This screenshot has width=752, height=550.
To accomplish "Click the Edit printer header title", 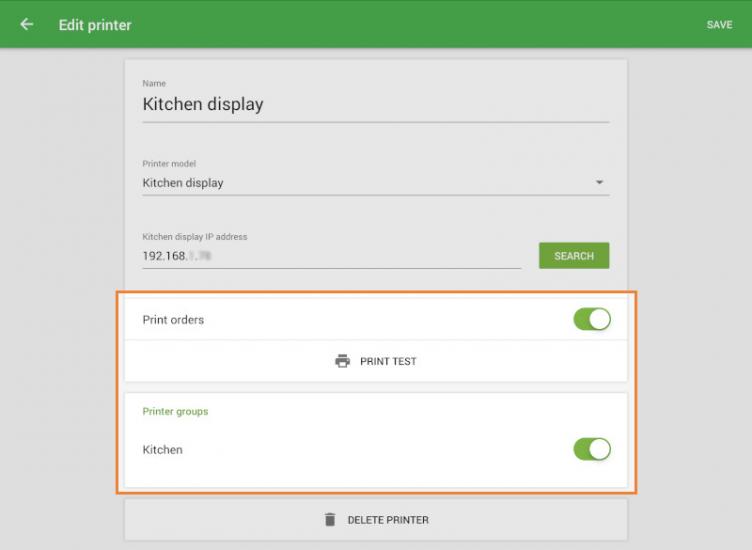I will click(x=95, y=25).
